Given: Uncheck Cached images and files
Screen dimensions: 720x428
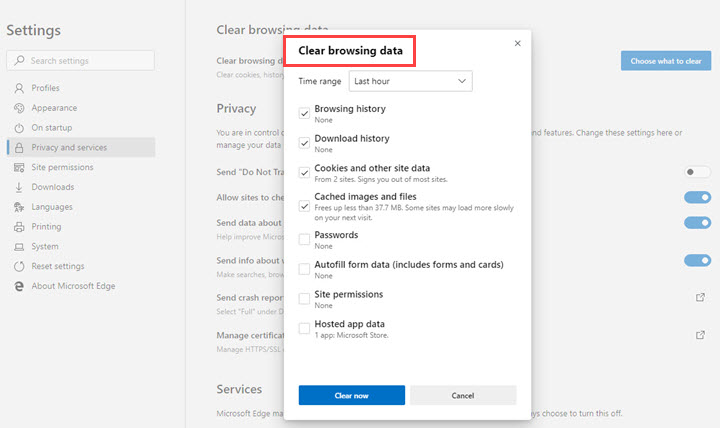Looking at the screenshot, I should pos(304,205).
